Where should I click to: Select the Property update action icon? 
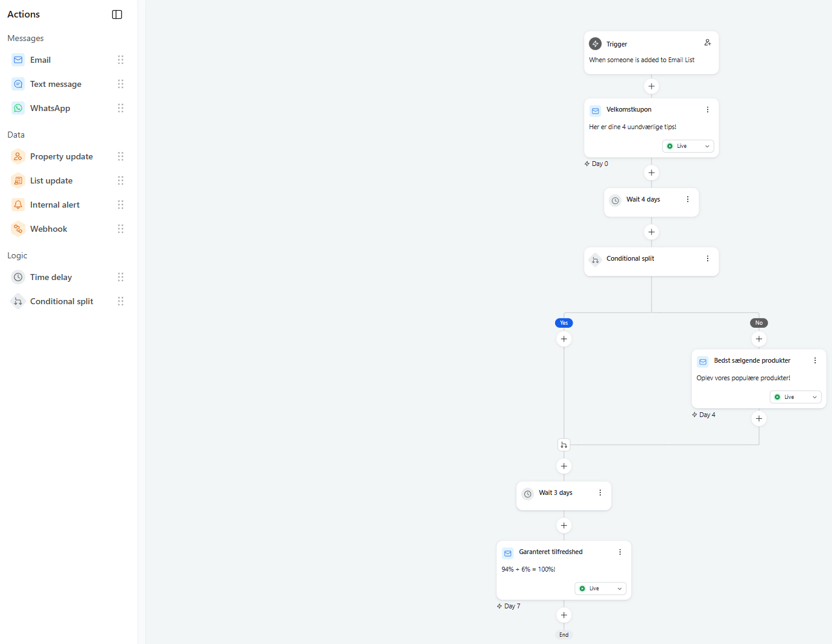click(18, 156)
